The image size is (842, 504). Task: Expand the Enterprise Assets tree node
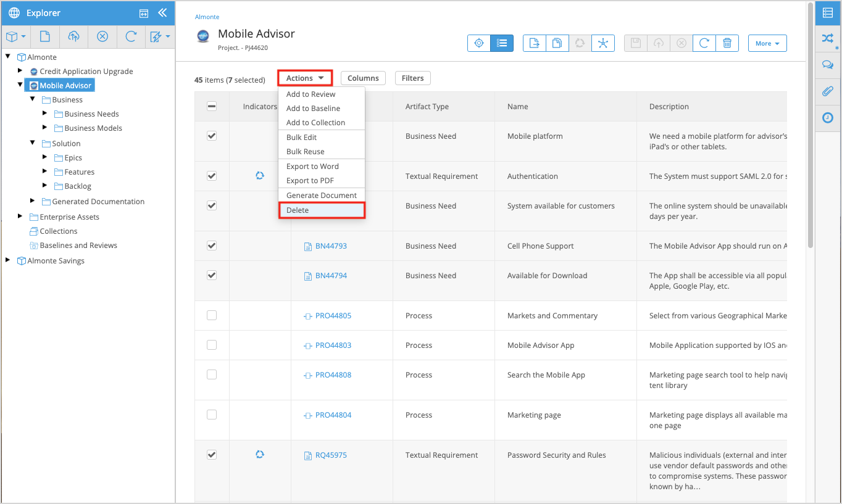[19, 217]
